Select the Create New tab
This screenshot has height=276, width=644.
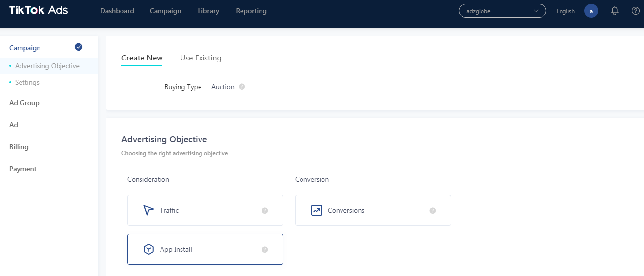(x=142, y=58)
